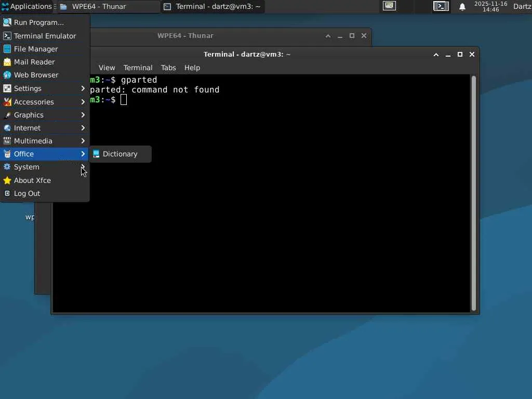Click the date and time clock
This screenshot has height=399, width=532.
pyautogui.click(x=490, y=6)
